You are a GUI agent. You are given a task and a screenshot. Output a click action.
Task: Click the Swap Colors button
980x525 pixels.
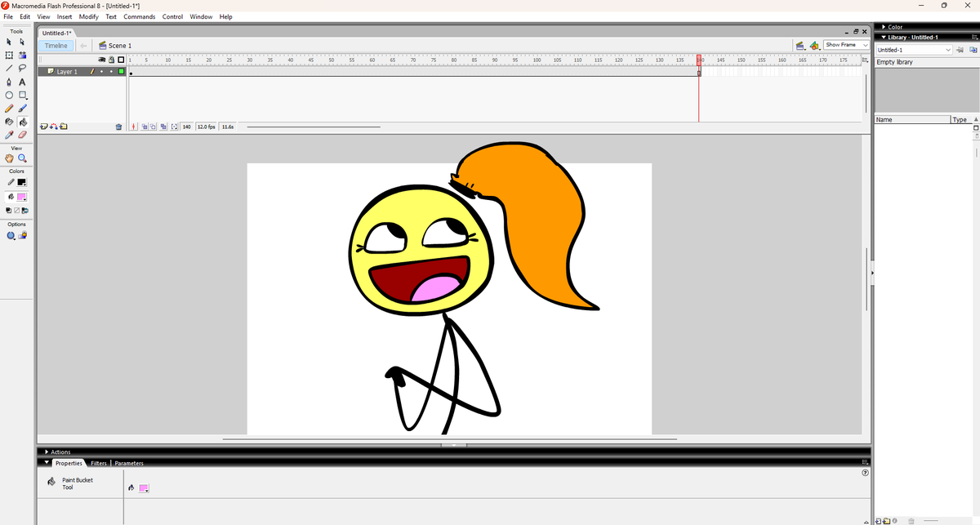pos(25,211)
